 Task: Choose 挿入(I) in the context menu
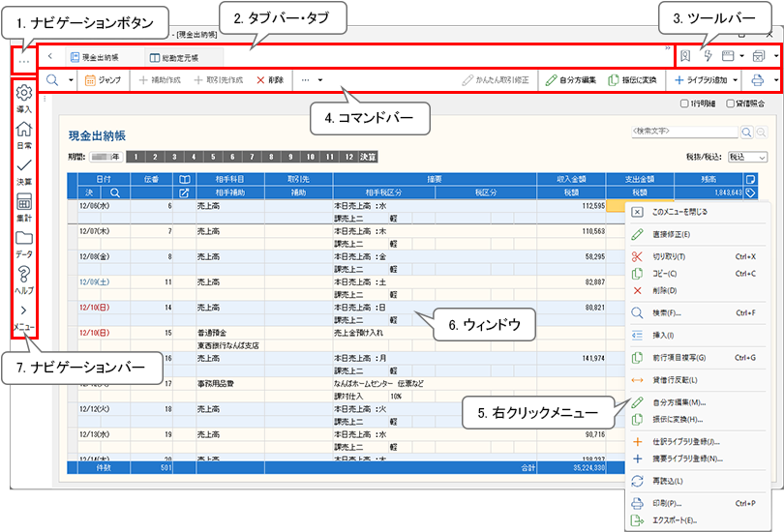point(696,336)
